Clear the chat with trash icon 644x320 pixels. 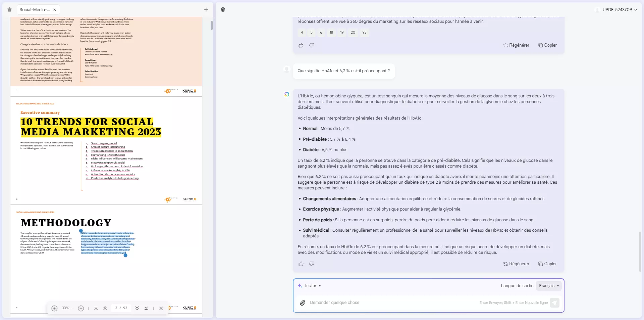point(223,10)
